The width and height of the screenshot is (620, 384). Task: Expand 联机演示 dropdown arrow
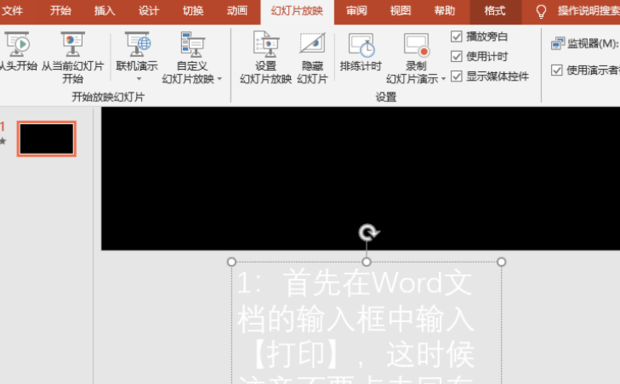pos(139,79)
